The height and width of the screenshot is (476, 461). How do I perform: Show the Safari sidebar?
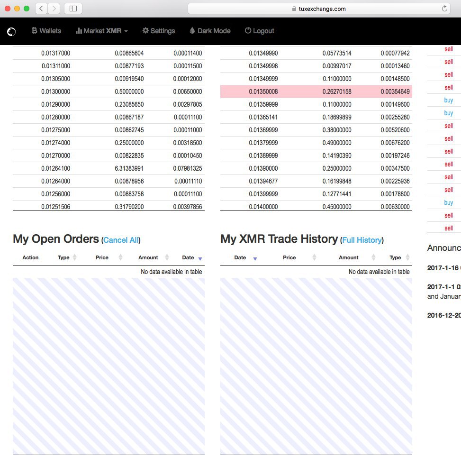(x=73, y=9)
